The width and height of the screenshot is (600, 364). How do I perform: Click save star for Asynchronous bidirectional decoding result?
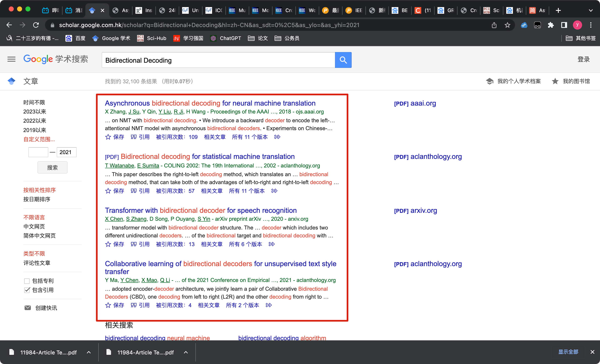coord(108,137)
